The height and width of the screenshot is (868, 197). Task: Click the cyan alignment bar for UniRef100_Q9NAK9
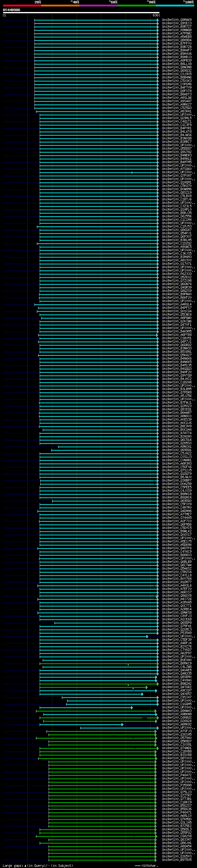pos(96,20)
